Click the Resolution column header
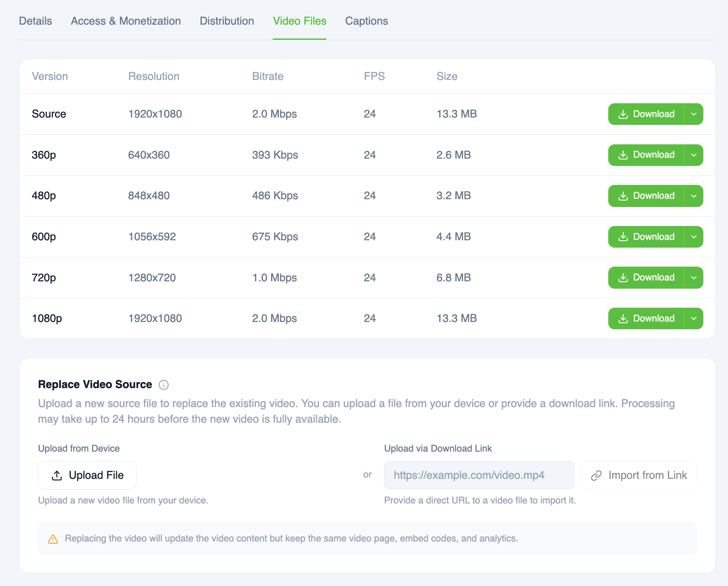 point(154,76)
